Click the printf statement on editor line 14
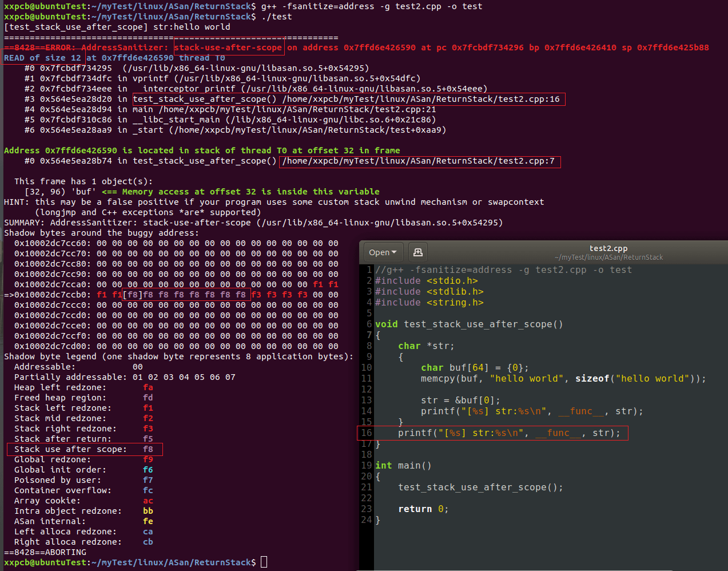The image size is (728, 571). pos(532,411)
